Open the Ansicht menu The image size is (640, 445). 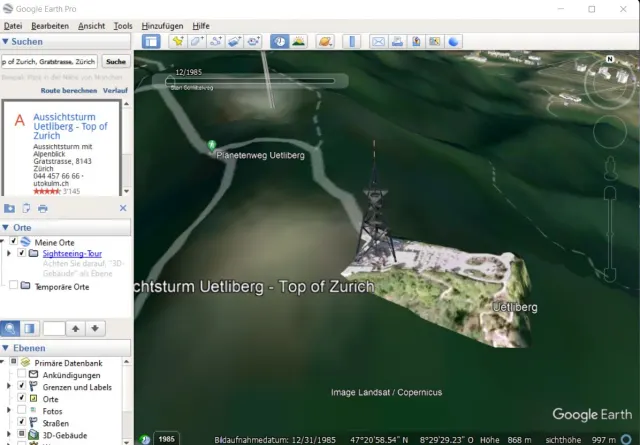[91, 25]
